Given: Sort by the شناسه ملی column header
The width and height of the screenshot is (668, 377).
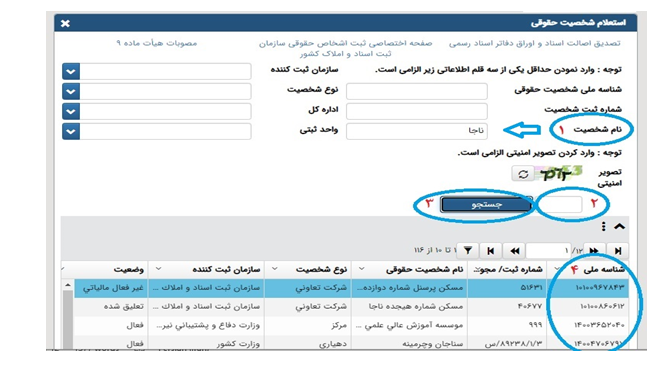Looking at the screenshot, I should (603, 270).
